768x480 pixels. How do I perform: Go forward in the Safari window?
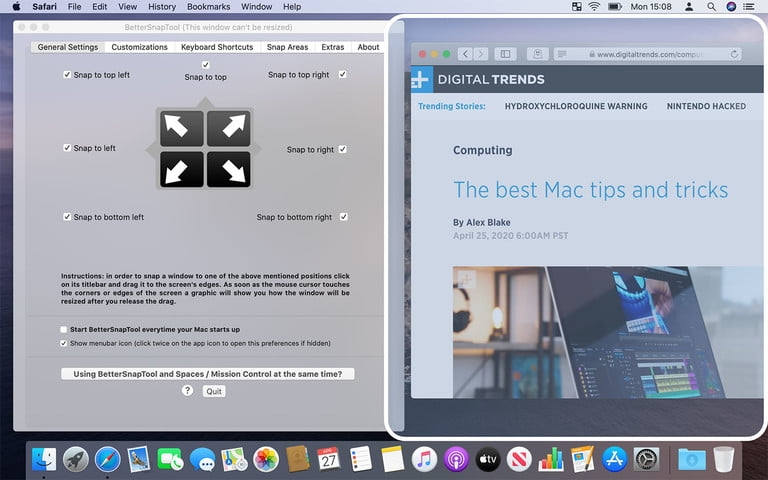coord(481,54)
